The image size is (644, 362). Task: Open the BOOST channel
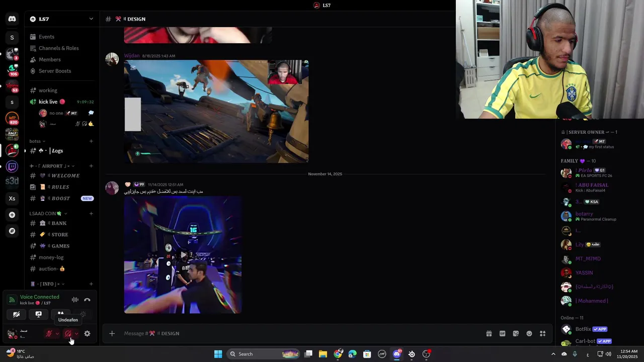pyautogui.click(x=62, y=198)
